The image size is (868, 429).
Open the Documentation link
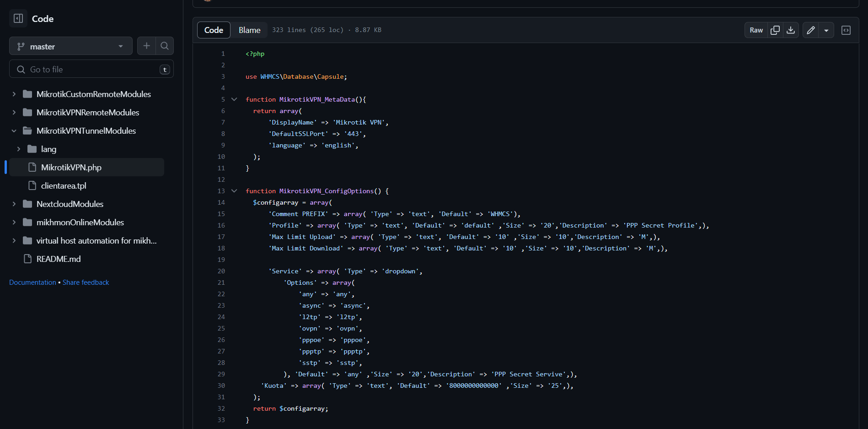(x=32, y=282)
